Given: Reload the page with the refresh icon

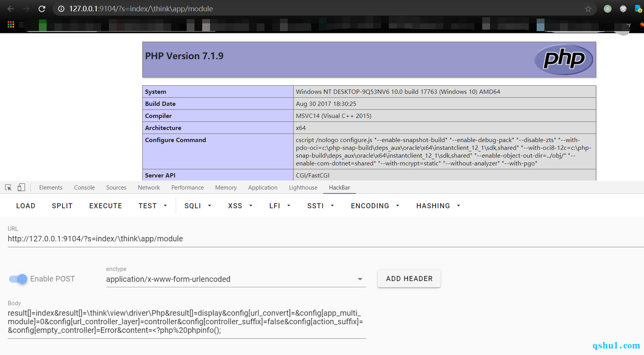Looking at the screenshot, I should click(42, 9).
